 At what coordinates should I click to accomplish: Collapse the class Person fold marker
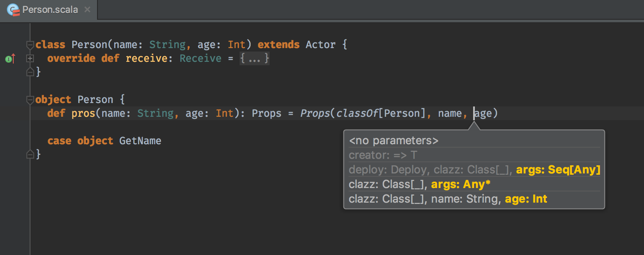click(30, 45)
